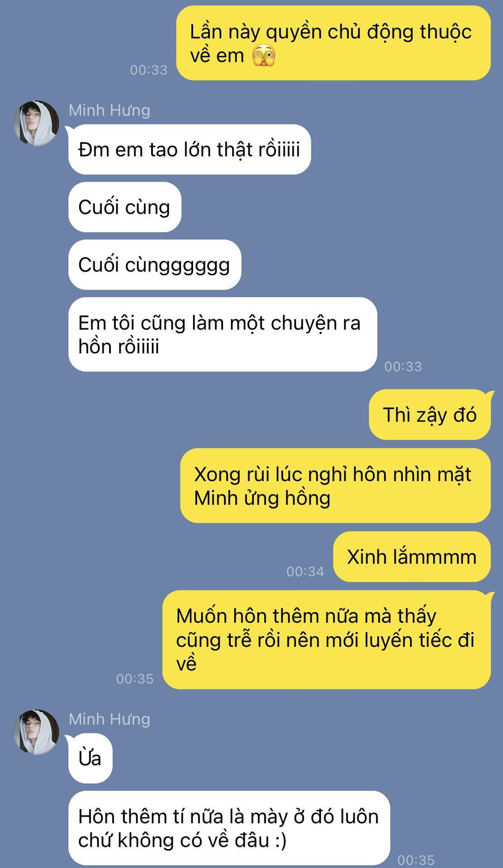
Task: Tap the 00:35 timestamp beside 'Muốn hôn thêm'
Action: (135, 679)
